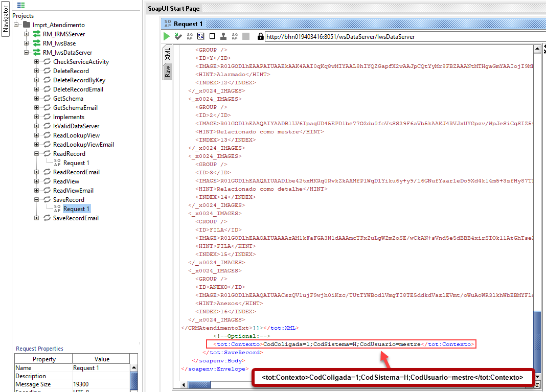The height and width of the screenshot is (392, 546).
Task: Select highlighted Request 1 under SaveRecord
Action: (76, 209)
